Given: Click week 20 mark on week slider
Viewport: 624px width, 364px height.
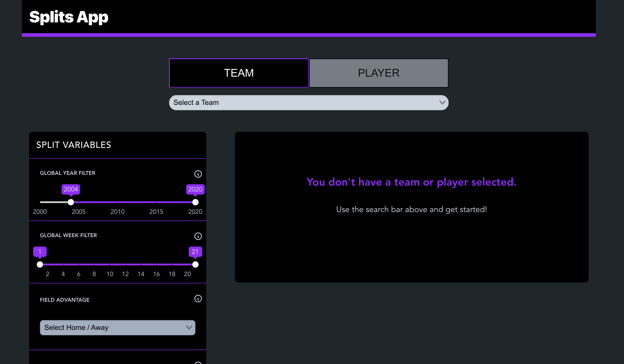Looking at the screenshot, I should coord(187,274).
